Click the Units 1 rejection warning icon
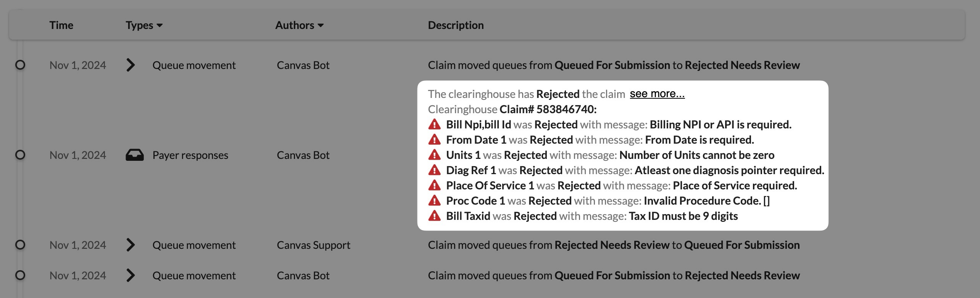Viewport: 980px width, 298px height. pyautogui.click(x=434, y=155)
